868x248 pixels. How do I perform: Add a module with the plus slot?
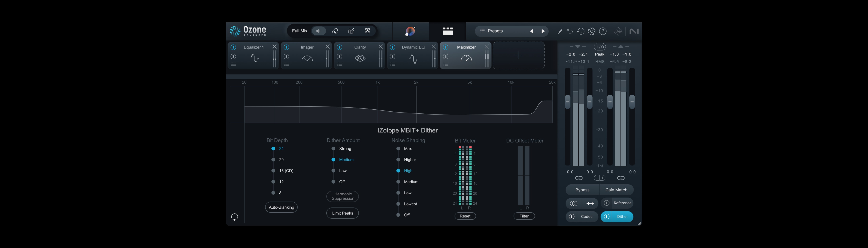click(519, 55)
